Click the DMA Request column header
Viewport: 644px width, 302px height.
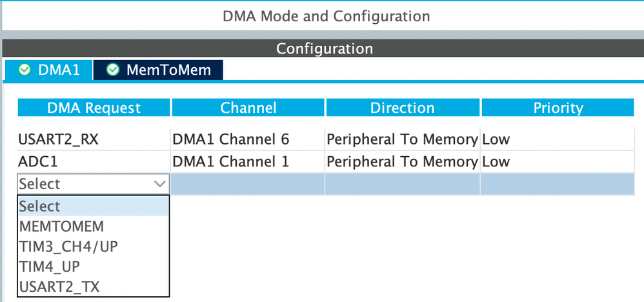click(x=94, y=108)
